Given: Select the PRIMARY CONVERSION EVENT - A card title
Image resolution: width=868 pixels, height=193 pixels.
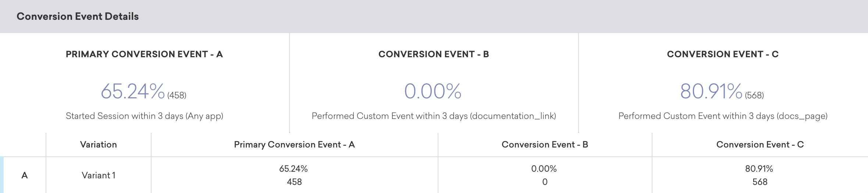Looking at the screenshot, I should (x=144, y=54).
